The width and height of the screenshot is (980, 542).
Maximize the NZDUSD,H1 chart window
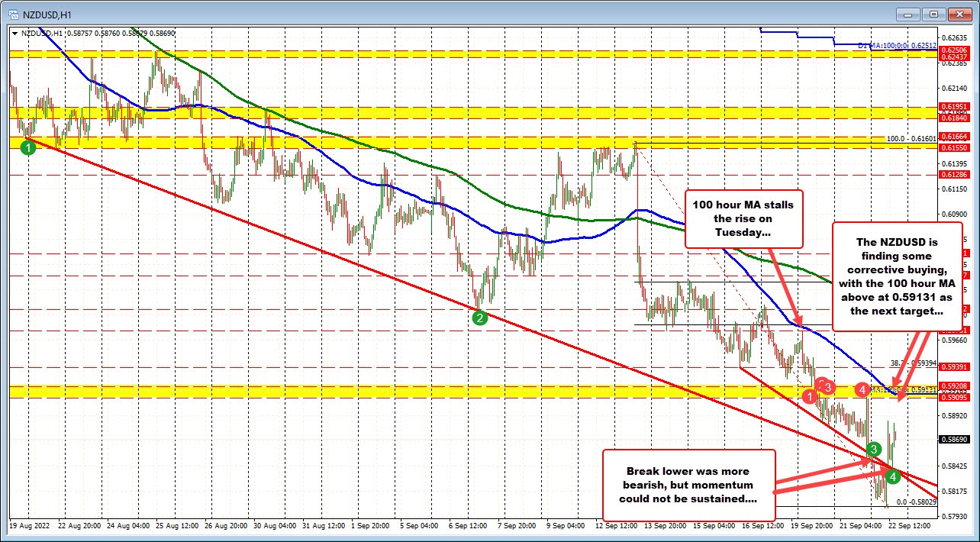point(934,14)
